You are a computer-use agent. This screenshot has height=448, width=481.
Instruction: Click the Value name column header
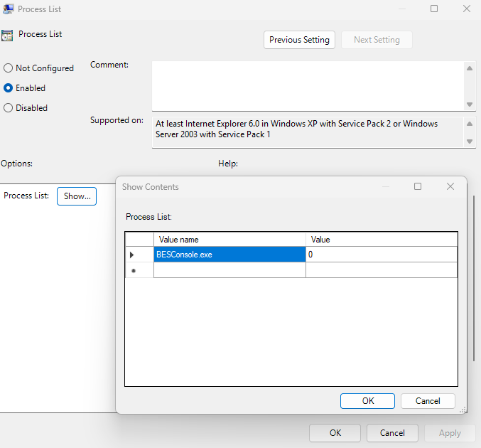(x=229, y=240)
